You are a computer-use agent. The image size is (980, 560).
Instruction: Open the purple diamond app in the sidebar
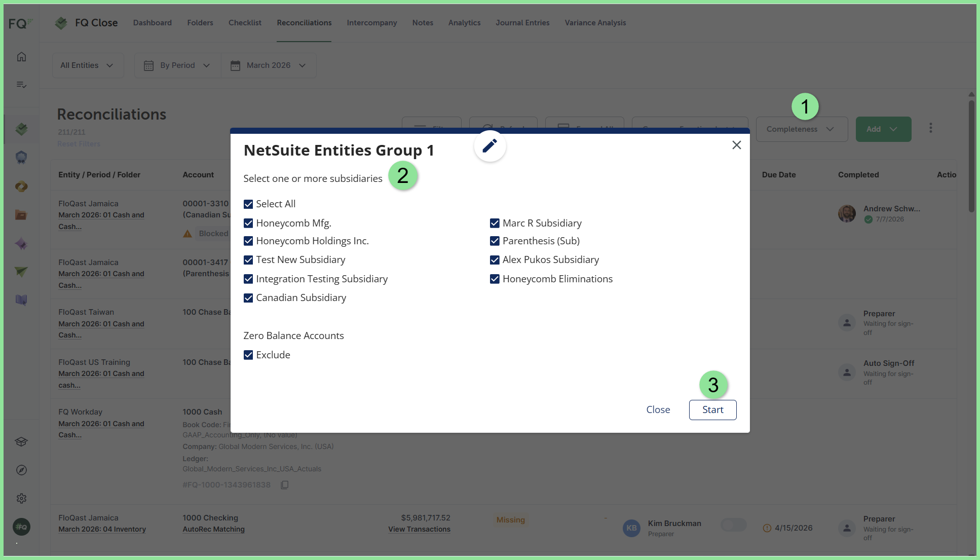[x=21, y=244]
